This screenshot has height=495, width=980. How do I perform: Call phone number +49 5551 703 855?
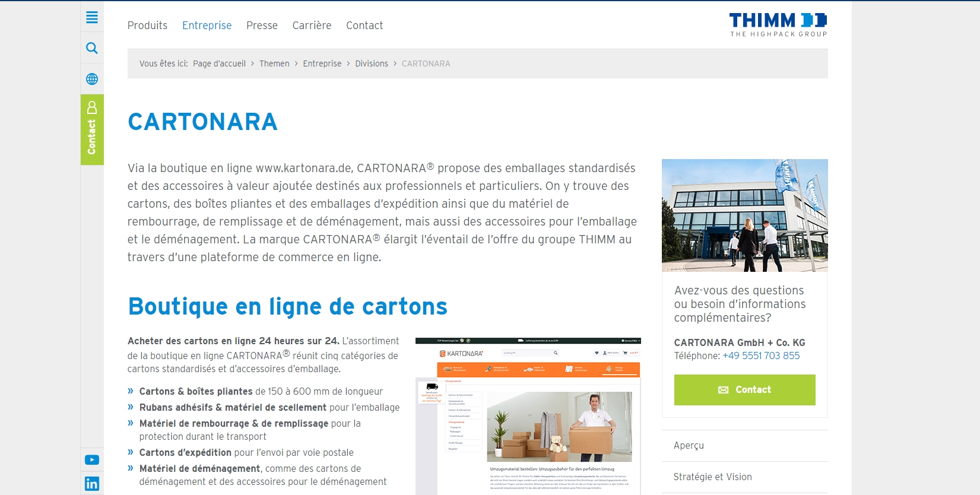click(x=761, y=356)
